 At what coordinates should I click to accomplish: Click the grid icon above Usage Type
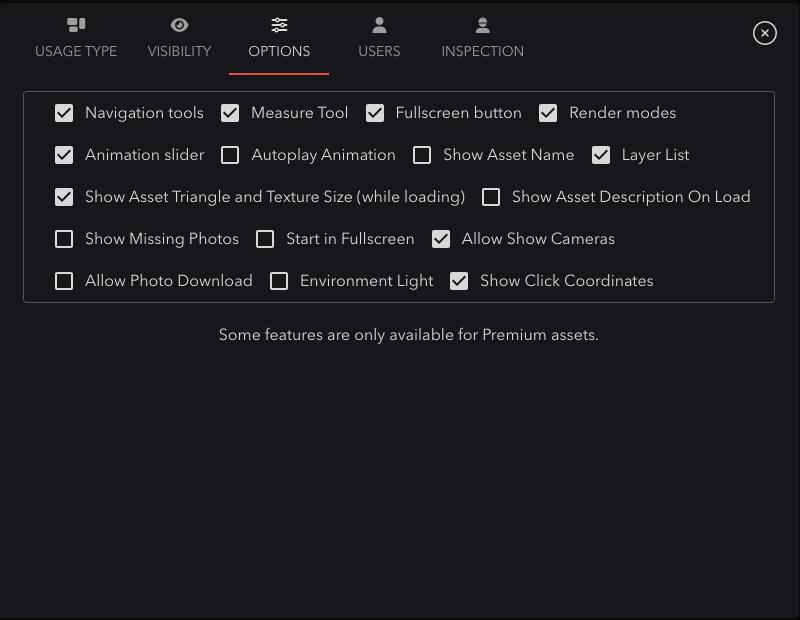(x=76, y=25)
